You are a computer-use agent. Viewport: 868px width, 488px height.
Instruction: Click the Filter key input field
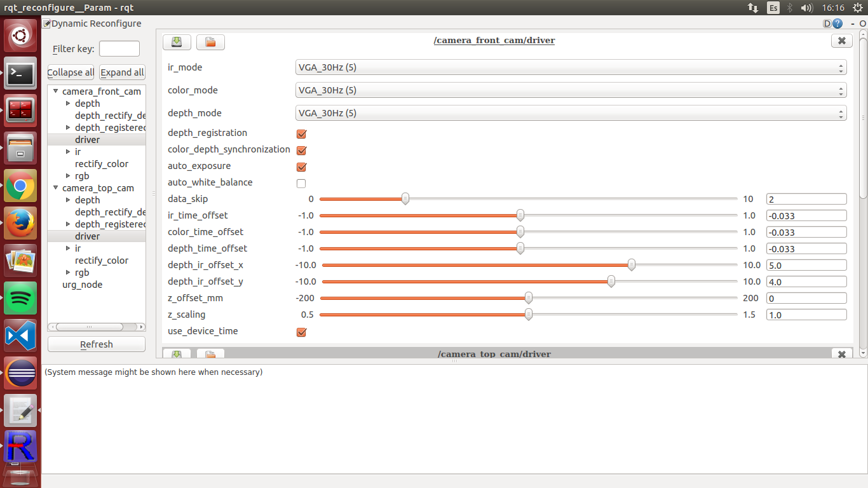pos(119,49)
